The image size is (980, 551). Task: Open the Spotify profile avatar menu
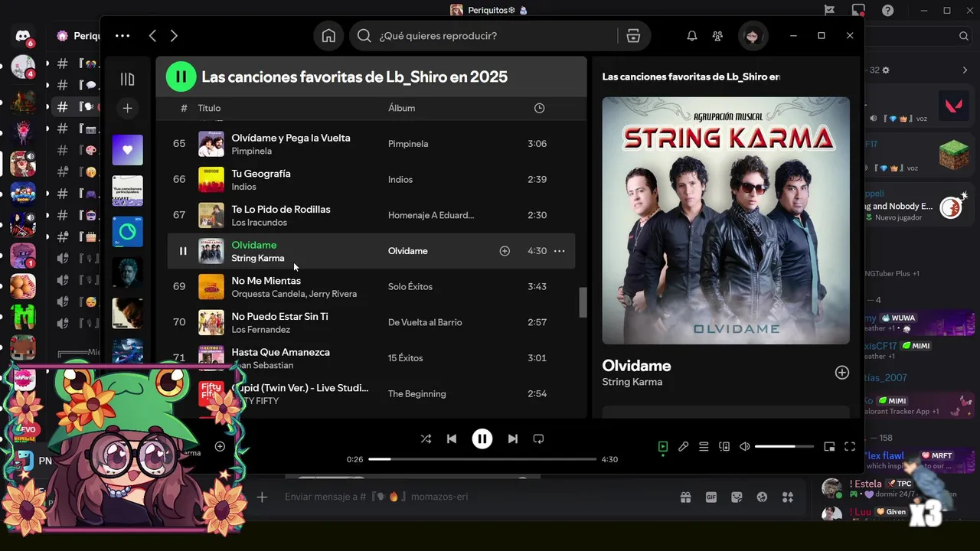[x=753, y=36]
